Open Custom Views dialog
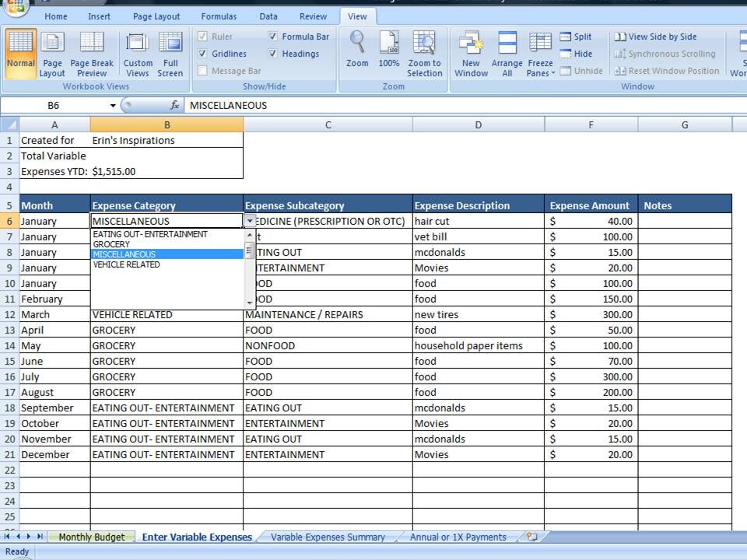 tap(138, 54)
